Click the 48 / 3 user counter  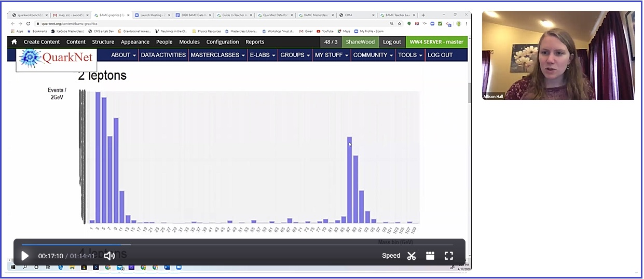(331, 42)
